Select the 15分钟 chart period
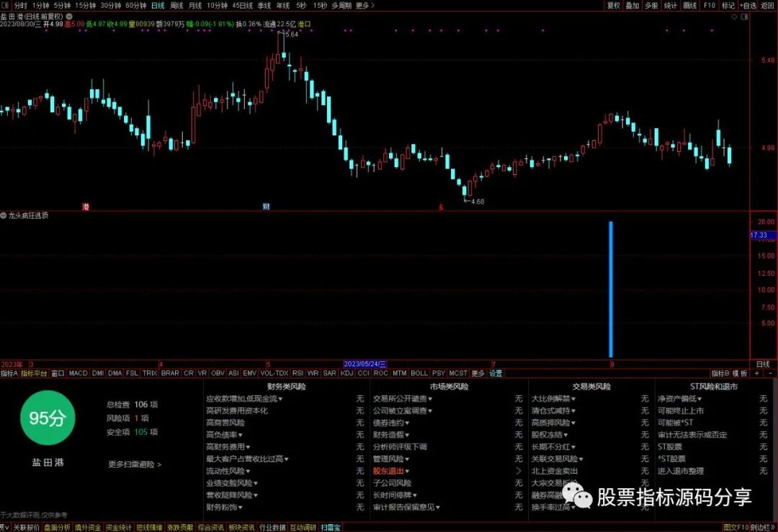 click(x=85, y=6)
